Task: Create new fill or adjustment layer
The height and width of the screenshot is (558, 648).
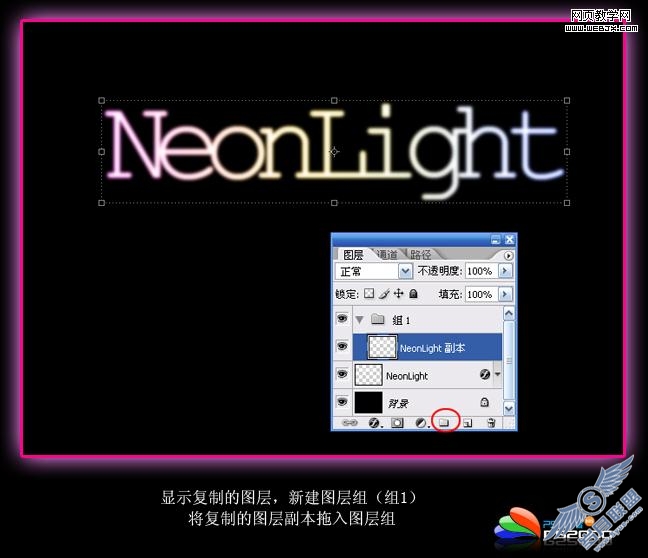Action: tap(421, 422)
